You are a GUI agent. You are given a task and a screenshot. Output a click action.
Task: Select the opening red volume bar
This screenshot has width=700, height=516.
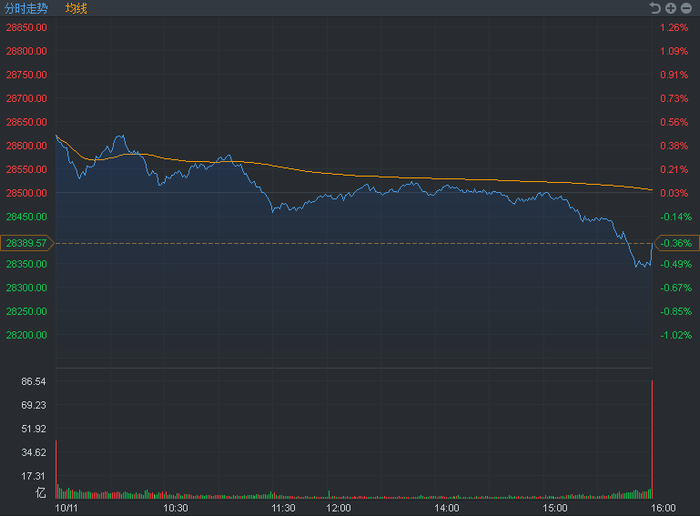coord(56,468)
